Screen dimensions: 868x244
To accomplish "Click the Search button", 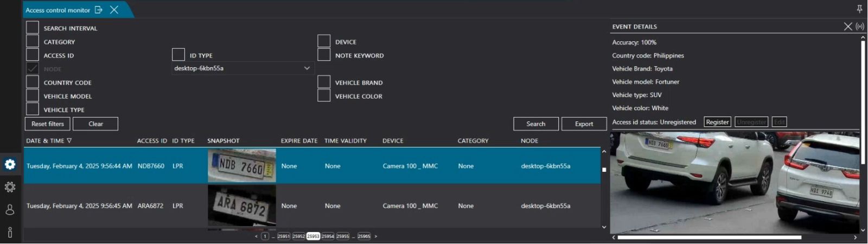I will pyautogui.click(x=535, y=124).
